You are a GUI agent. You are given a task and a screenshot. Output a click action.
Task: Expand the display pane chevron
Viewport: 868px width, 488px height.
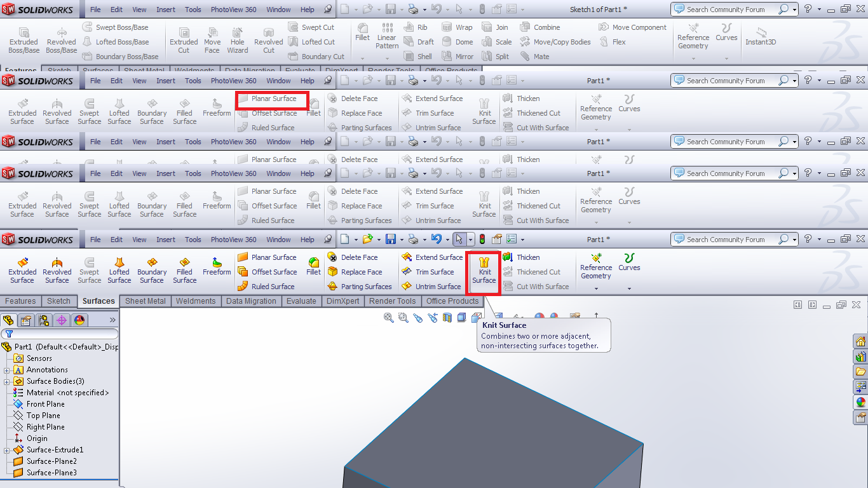coord(112,320)
